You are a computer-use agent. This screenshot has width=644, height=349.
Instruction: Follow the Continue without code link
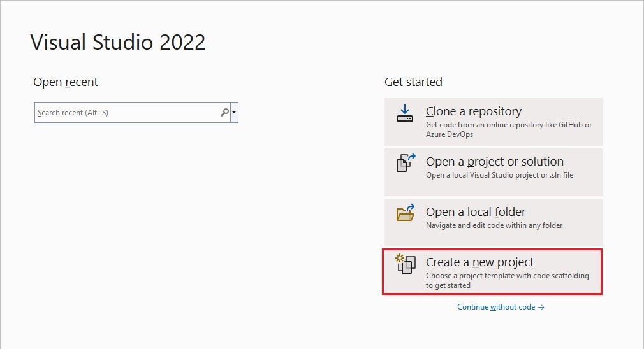coord(501,307)
